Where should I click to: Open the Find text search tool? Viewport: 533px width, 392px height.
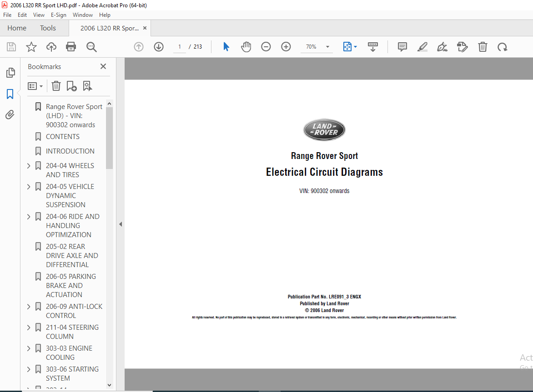coord(91,47)
